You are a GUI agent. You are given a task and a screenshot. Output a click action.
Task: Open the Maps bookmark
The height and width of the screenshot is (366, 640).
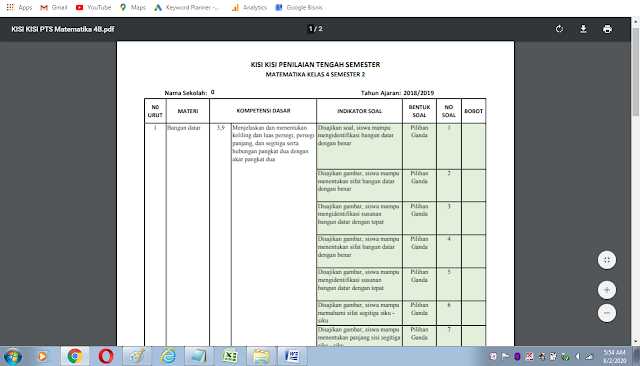point(133,7)
